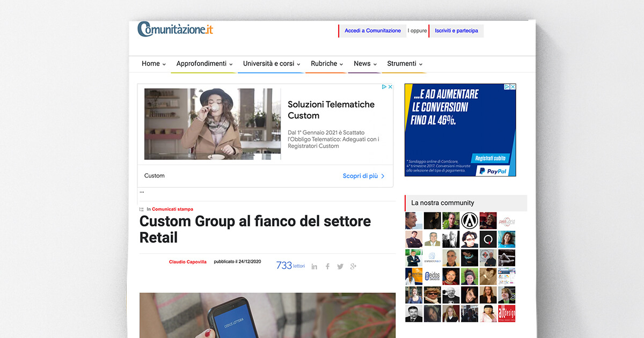Click the pubblicato il 24/12/2020 date
The width and height of the screenshot is (644, 338).
[237, 262]
